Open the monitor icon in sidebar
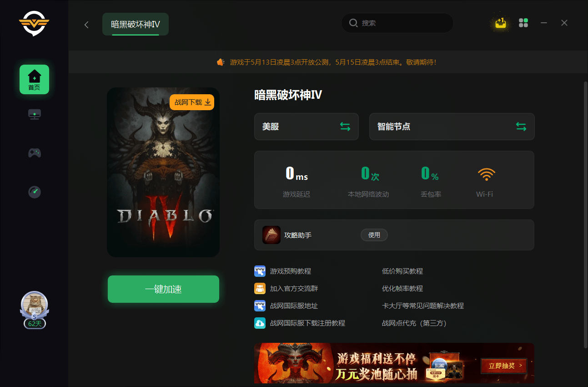 (35, 114)
